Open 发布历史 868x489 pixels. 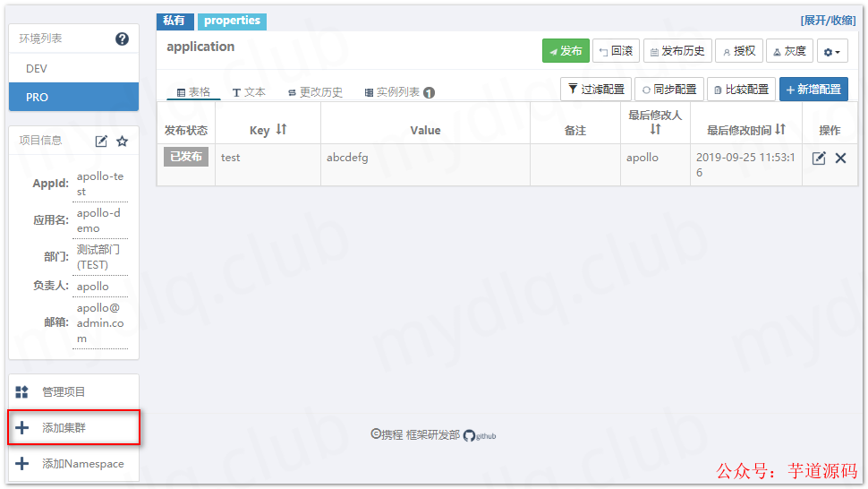677,51
